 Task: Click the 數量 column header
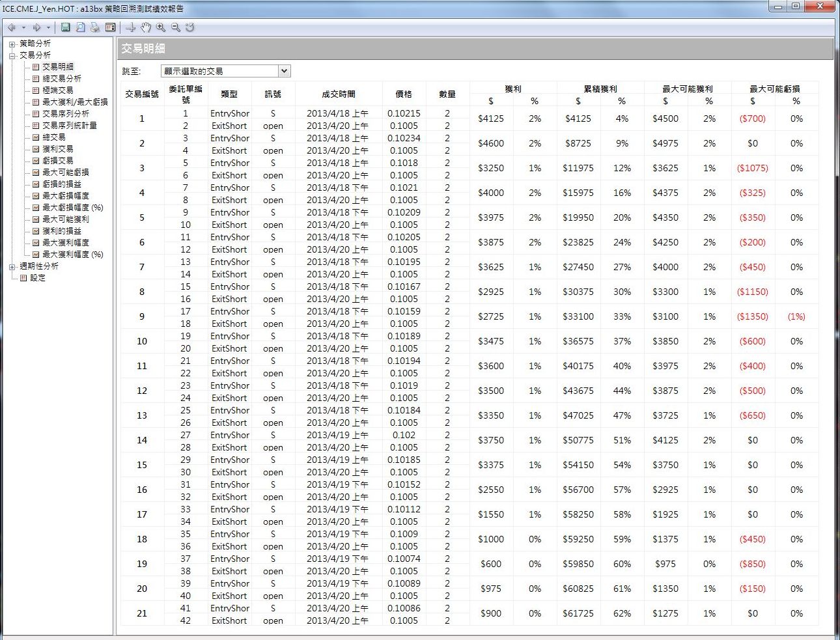click(x=447, y=94)
